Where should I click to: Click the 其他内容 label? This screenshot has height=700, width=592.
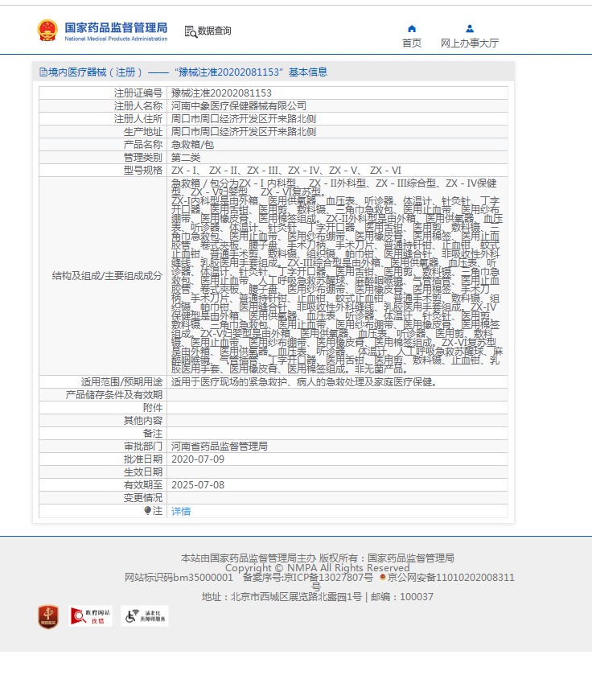(143, 421)
